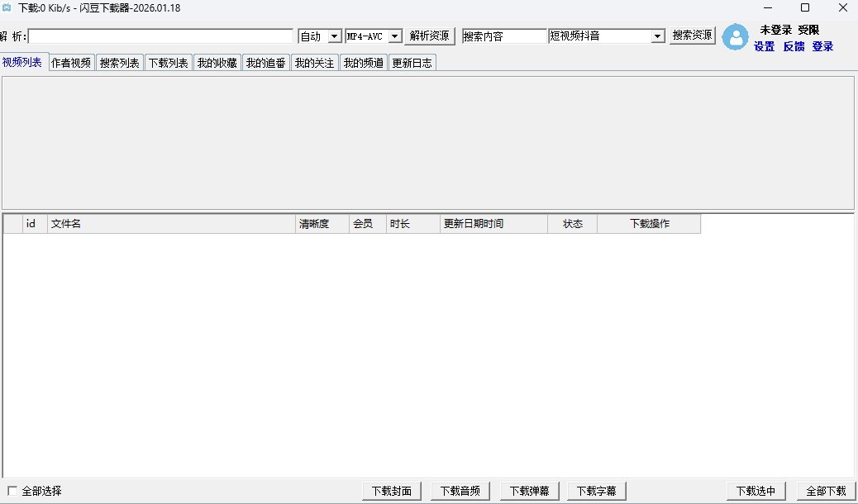Switch to the 作者视频 tab

(71, 63)
